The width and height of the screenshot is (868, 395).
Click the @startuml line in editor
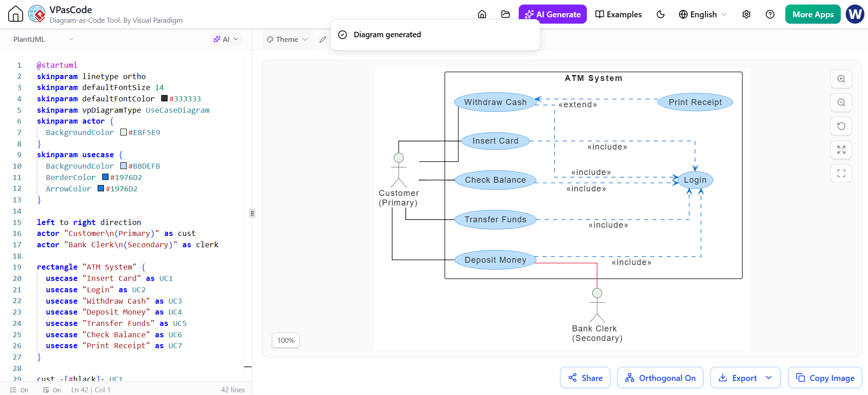pos(57,65)
